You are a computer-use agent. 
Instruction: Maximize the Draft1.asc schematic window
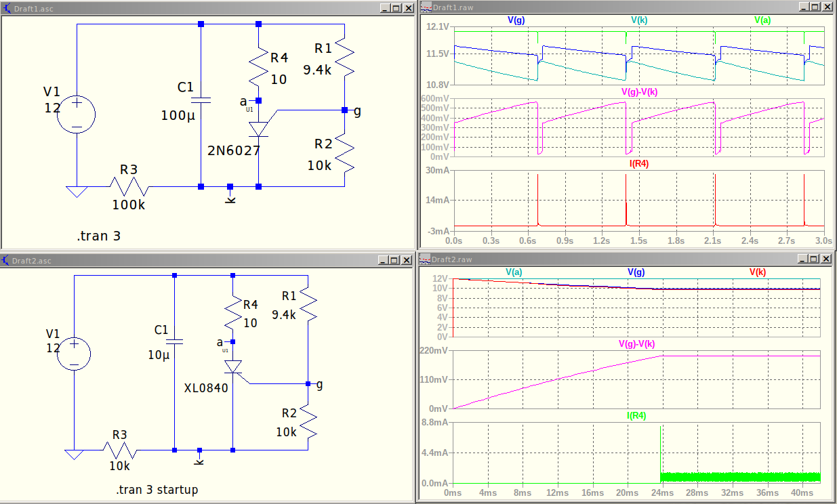coord(396,7)
